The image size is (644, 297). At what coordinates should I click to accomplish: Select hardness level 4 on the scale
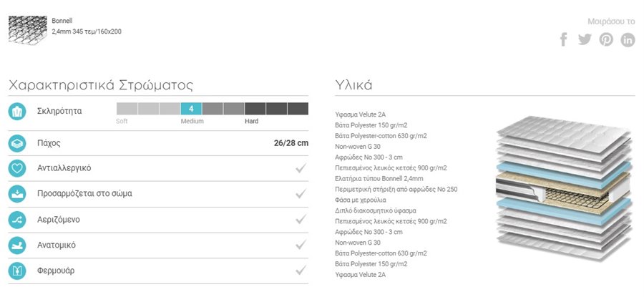click(x=191, y=109)
